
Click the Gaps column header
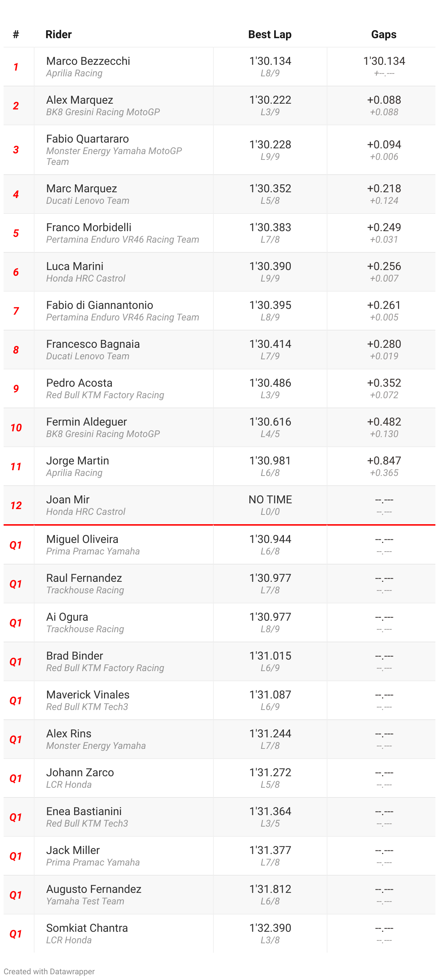384,34
